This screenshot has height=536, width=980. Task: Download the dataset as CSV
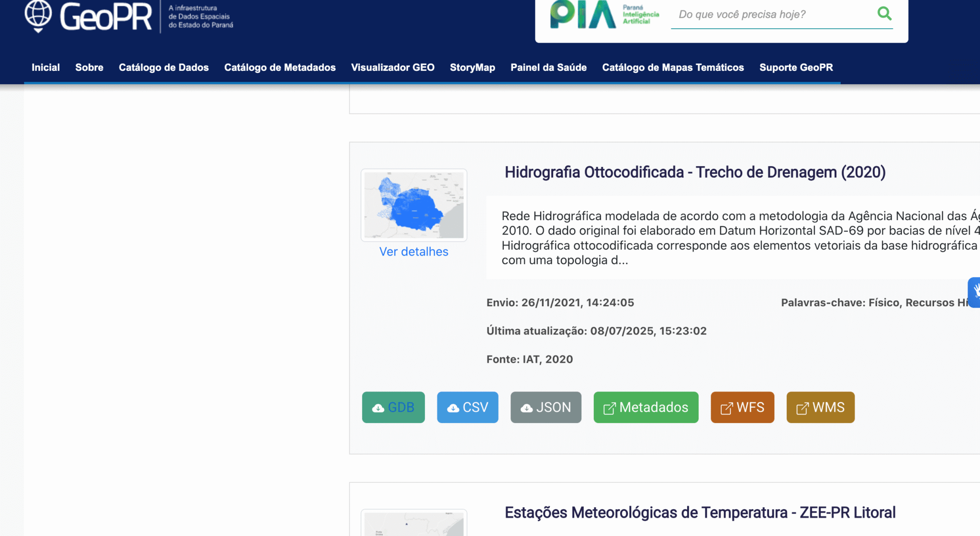[x=468, y=407]
